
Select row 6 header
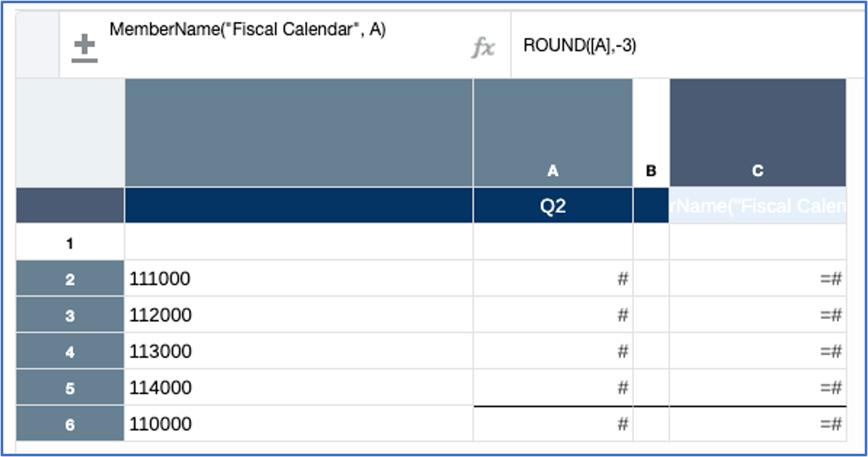click(x=70, y=424)
